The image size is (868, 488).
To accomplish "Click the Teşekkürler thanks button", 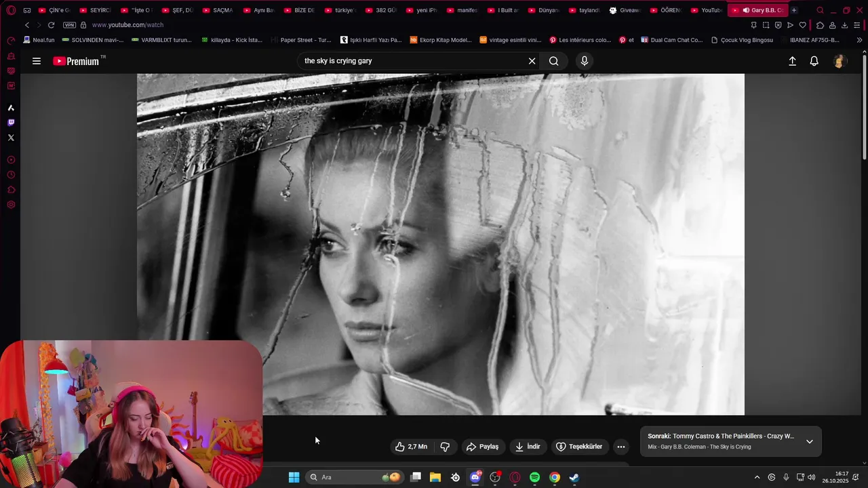I will [579, 447].
